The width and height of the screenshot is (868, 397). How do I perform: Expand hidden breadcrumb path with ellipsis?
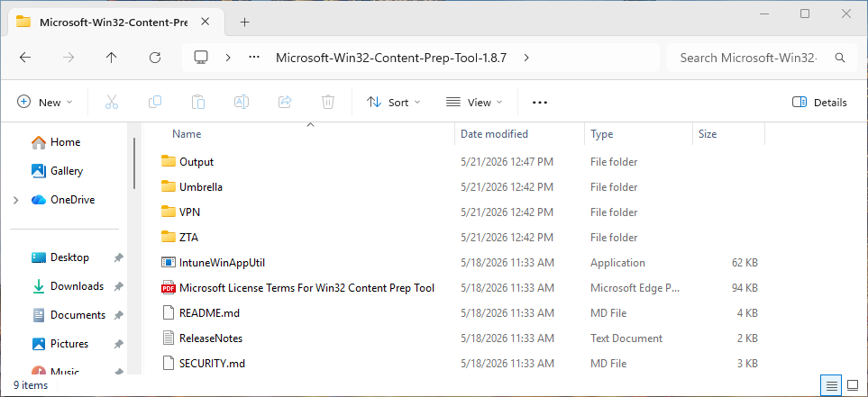(x=254, y=58)
